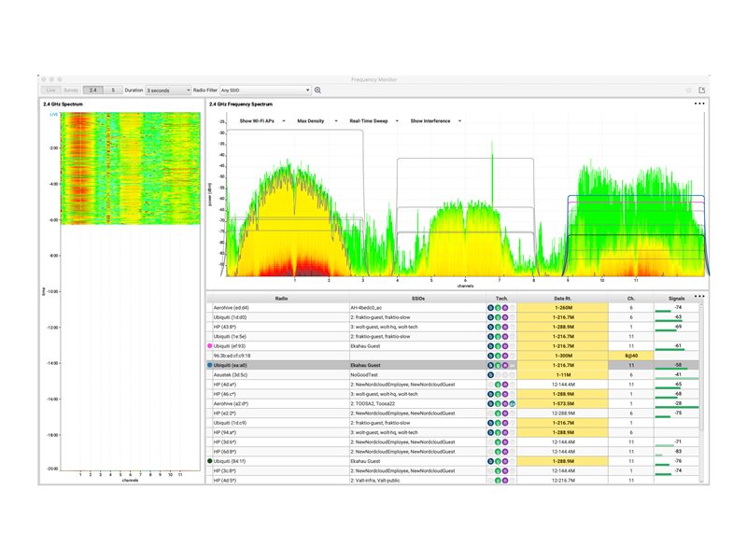Image resolution: width=747 pixels, height=560 pixels.
Task: Open the three-dot menu above the frequency spectrum
Action: pyautogui.click(x=699, y=103)
